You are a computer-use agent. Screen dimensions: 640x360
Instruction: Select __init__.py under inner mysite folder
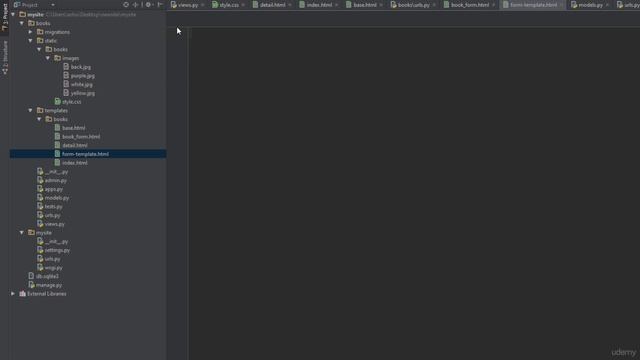56,242
